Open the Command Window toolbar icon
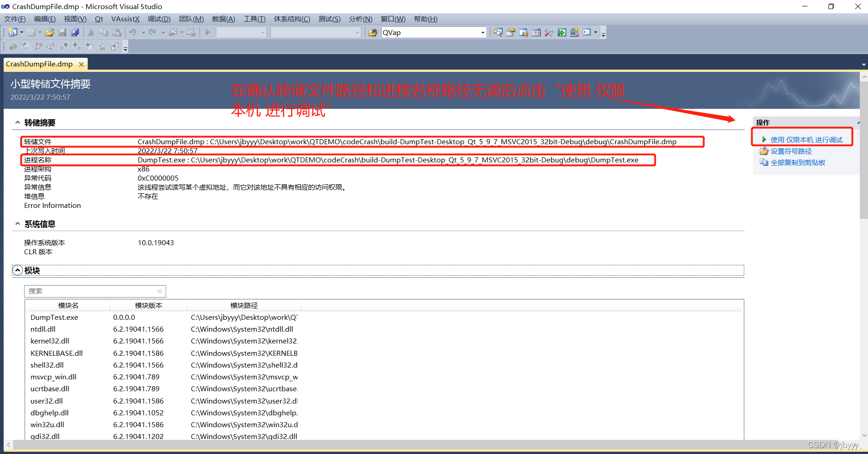This screenshot has width=868, height=454. [x=587, y=32]
